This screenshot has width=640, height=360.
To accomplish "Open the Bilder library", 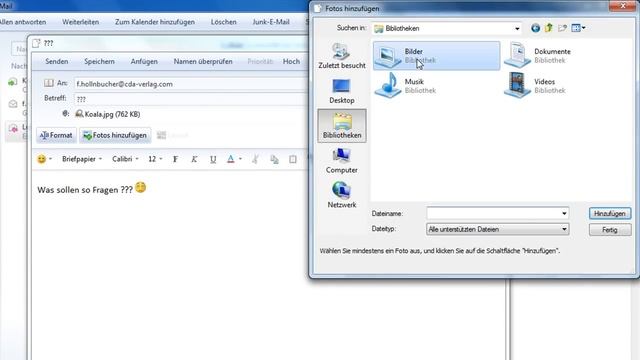I will [436, 56].
